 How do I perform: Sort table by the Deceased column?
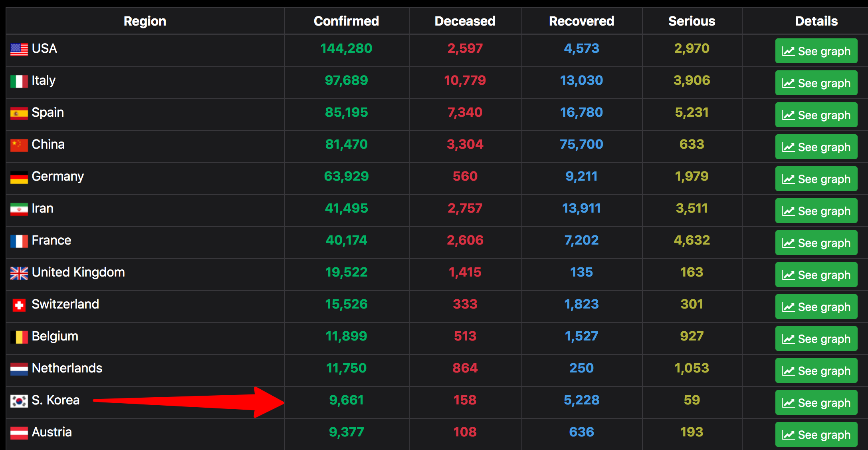click(465, 21)
